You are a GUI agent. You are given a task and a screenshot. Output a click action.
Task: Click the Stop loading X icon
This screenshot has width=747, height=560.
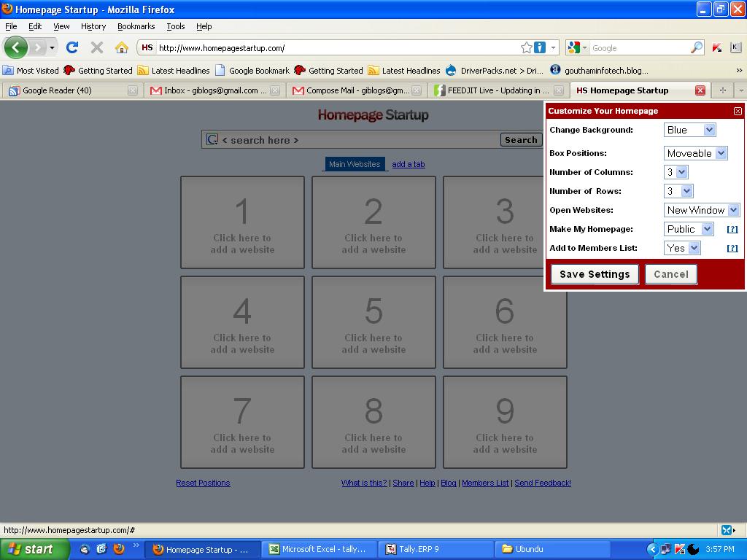point(97,47)
